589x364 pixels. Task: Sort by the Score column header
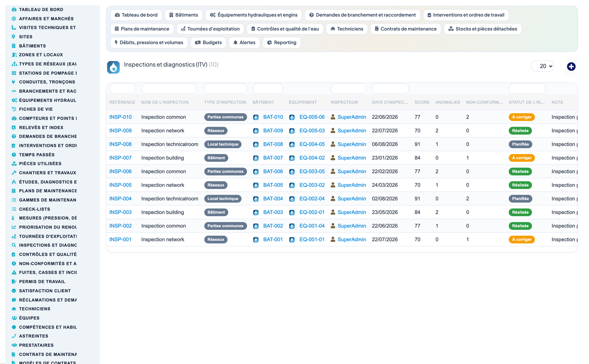pos(422,102)
